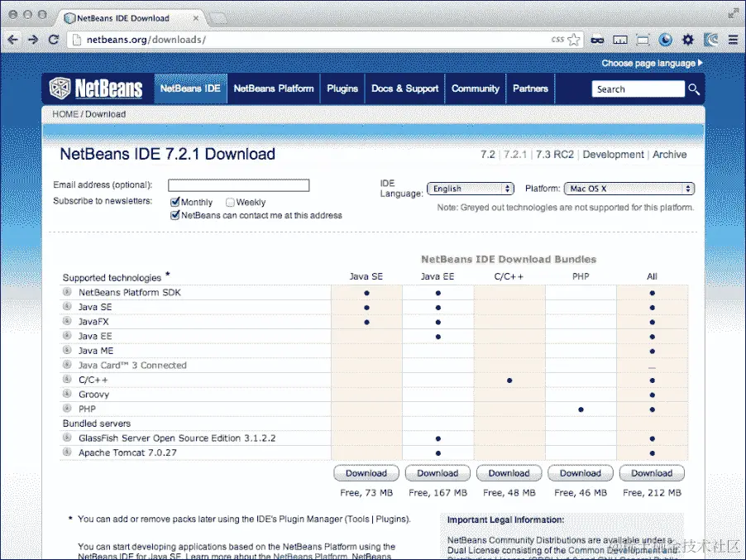Click the Email address input field
The width and height of the screenshot is (746, 560).
[x=238, y=185]
